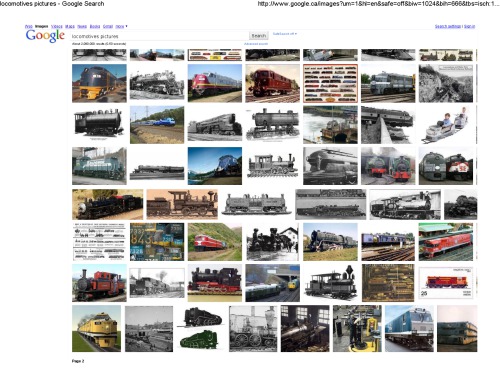Go to News search
Image resolution: width=500 pixels, height=386 pixels.
coord(82,26)
